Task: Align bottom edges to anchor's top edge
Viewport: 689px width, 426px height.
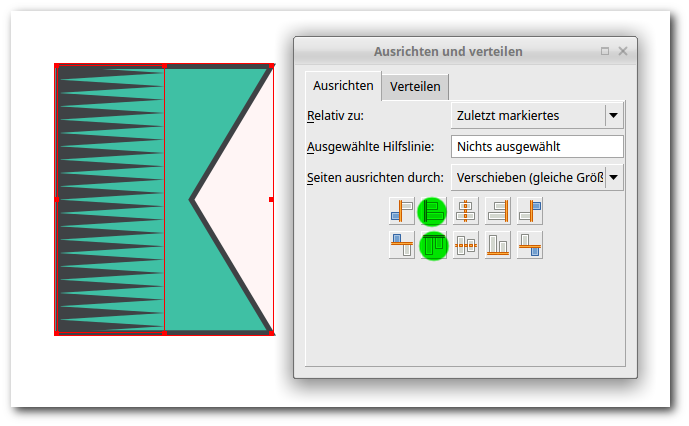Action: pyautogui.click(x=401, y=245)
